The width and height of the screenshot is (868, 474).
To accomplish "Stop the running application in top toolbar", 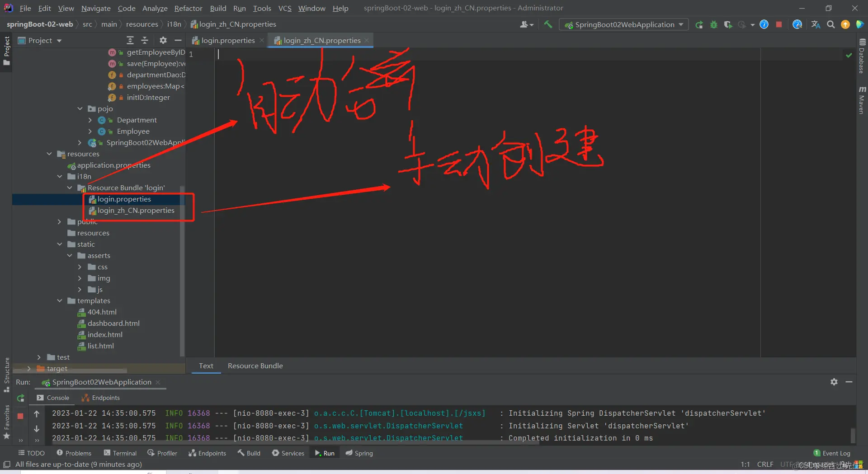I will (x=779, y=24).
